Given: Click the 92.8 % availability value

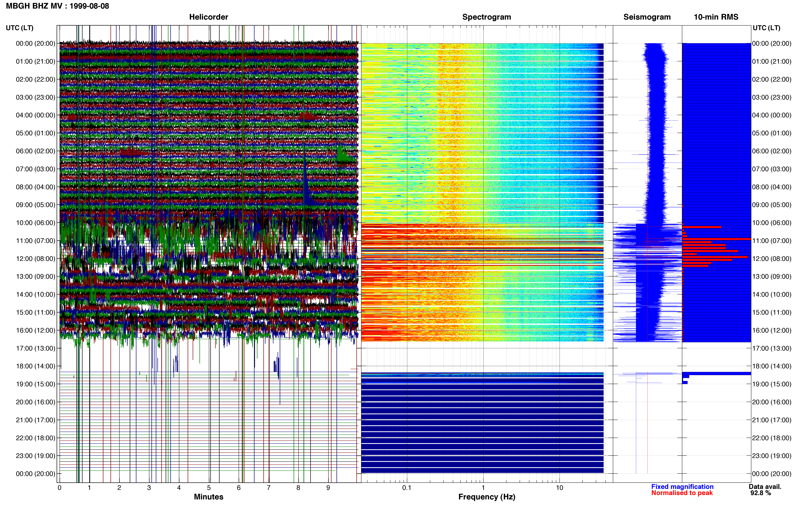Looking at the screenshot, I should coord(761,493).
